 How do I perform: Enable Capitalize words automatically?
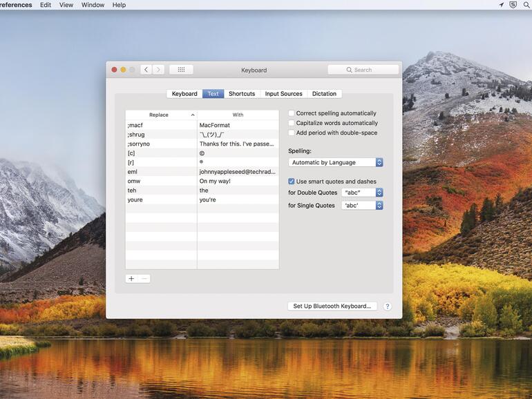point(292,123)
